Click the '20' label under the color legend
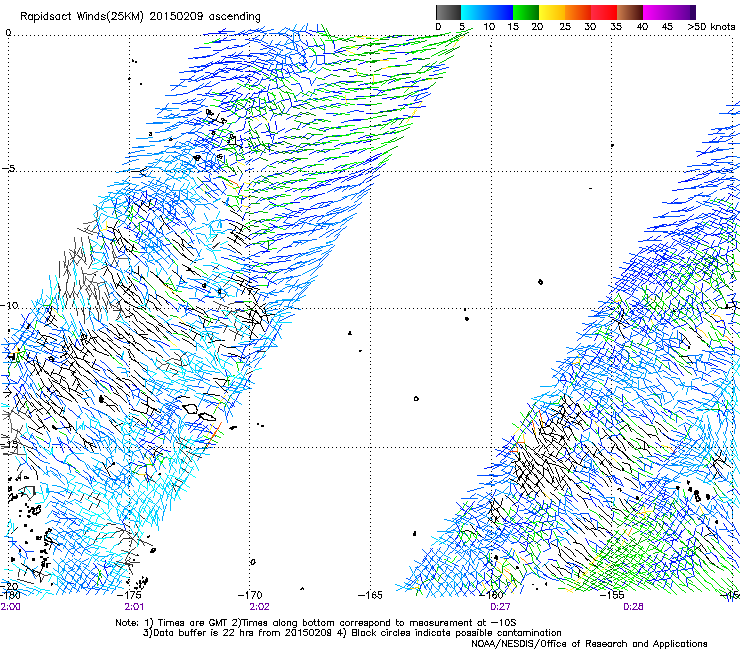The width and height of the screenshot is (740, 650). pos(537,27)
